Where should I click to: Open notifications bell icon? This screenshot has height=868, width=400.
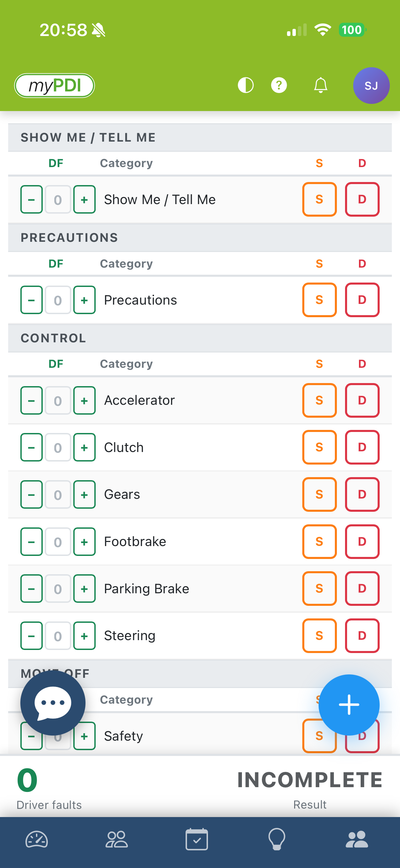(x=321, y=85)
